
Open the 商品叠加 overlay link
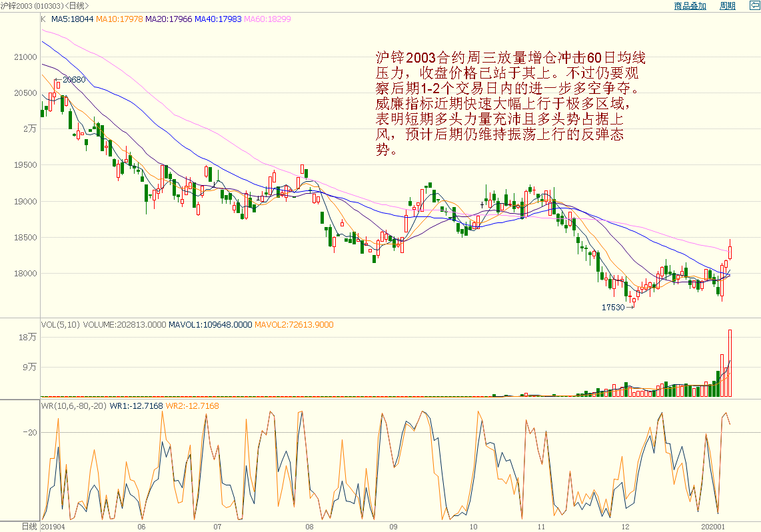coord(690,6)
